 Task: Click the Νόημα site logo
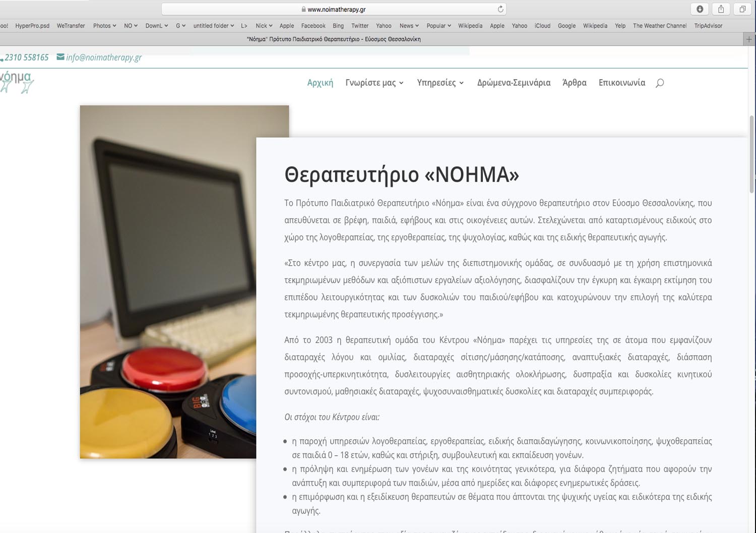tap(17, 81)
